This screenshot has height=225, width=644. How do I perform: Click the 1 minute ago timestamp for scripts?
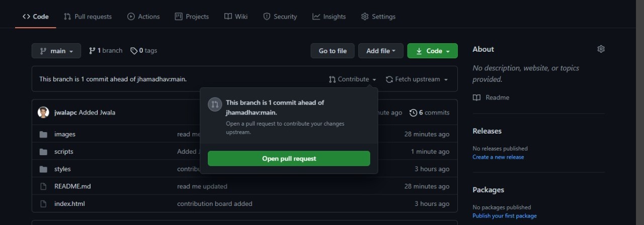tap(430, 152)
